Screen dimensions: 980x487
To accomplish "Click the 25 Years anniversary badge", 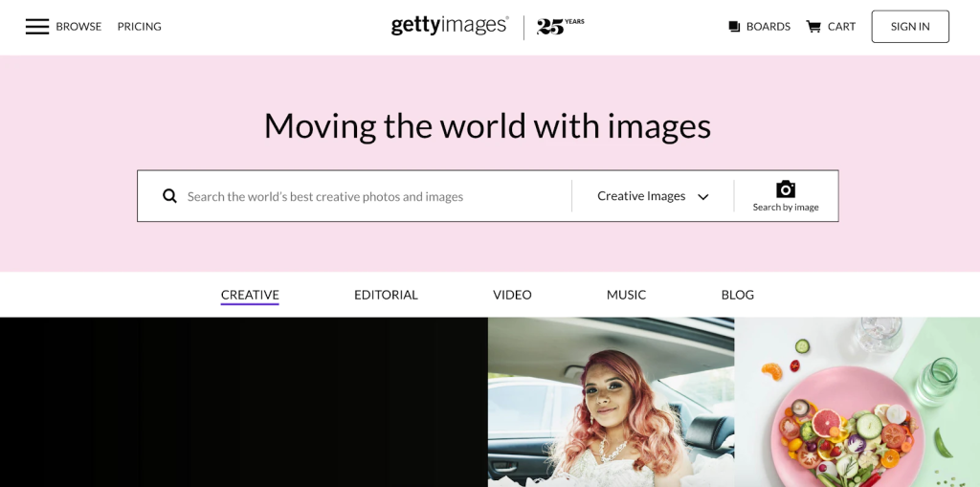I will pyautogui.click(x=561, y=26).
